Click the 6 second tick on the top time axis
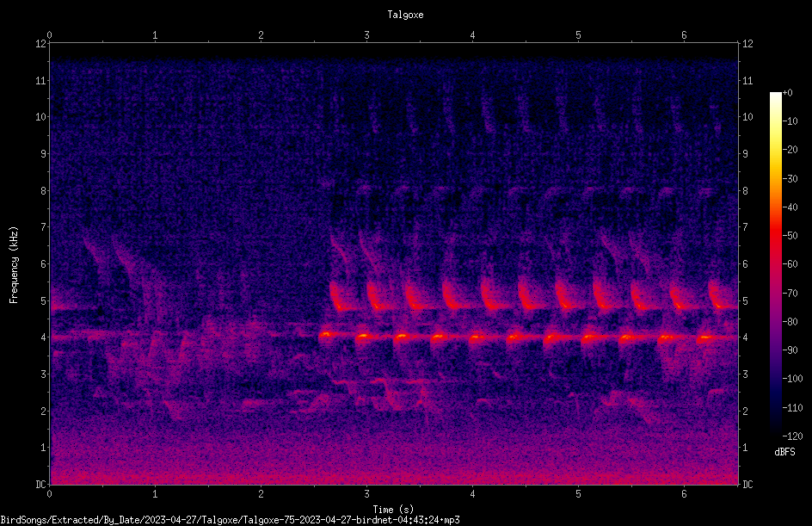This screenshot has height=526, width=812. click(684, 35)
